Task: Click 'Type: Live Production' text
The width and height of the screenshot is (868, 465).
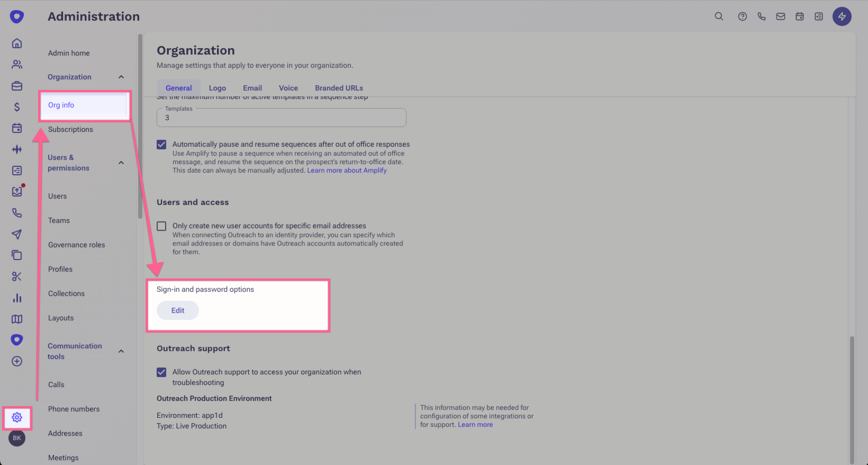Action: [192, 426]
